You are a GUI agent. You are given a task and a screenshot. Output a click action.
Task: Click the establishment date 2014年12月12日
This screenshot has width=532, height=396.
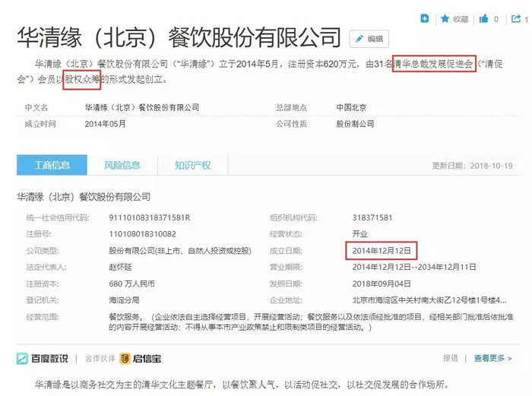[381, 250]
